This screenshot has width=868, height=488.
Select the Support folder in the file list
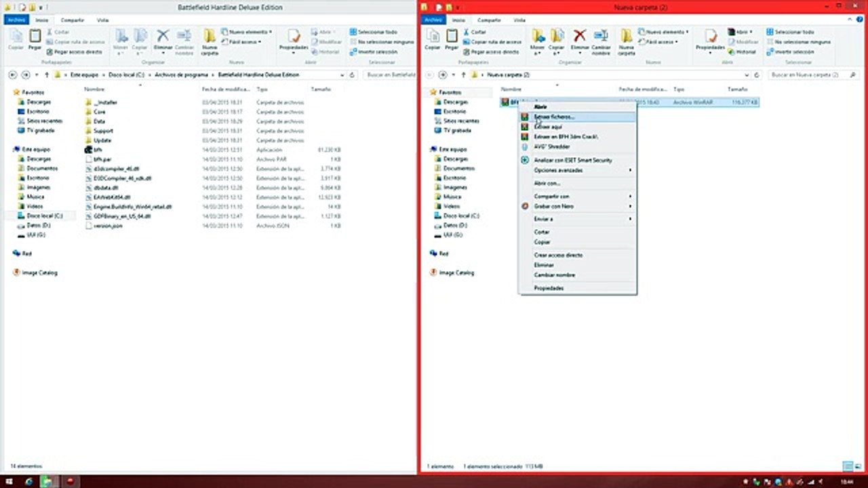click(104, 131)
